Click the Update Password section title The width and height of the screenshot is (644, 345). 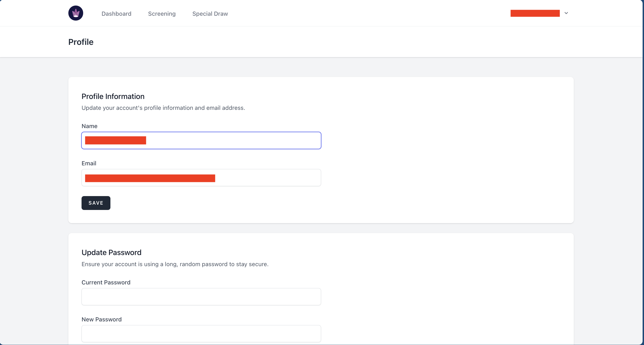(111, 253)
